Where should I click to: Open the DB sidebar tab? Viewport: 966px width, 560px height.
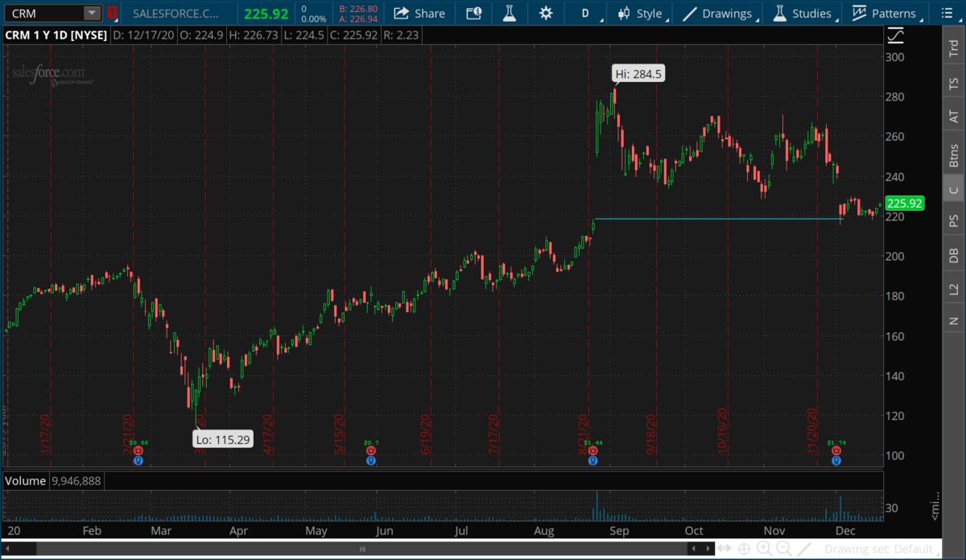954,255
